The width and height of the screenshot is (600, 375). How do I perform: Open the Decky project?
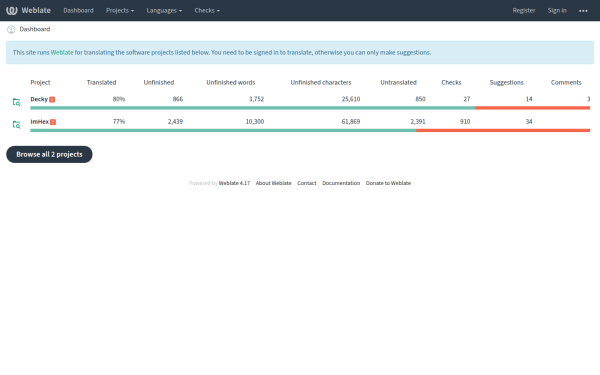click(39, 99)
